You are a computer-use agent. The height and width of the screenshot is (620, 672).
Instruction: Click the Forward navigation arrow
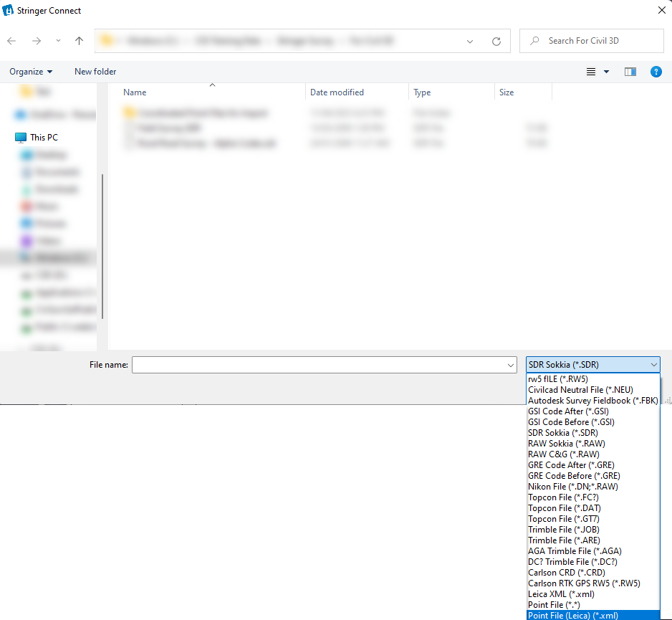click(37, 41)
